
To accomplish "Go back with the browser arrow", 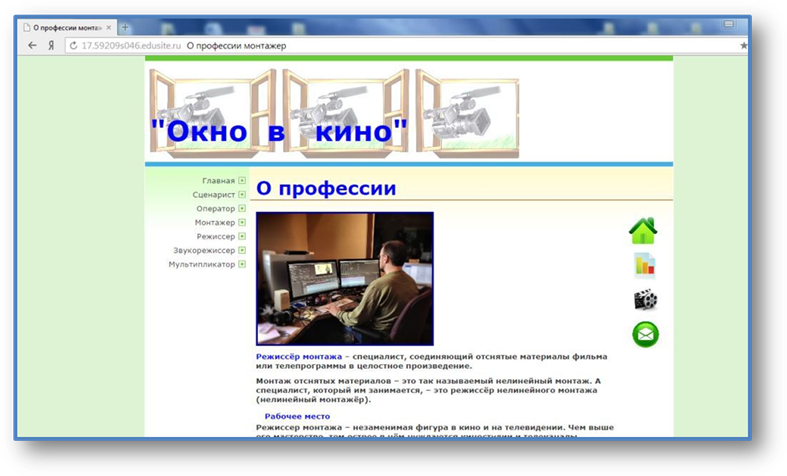I will (x=32, y=46).
